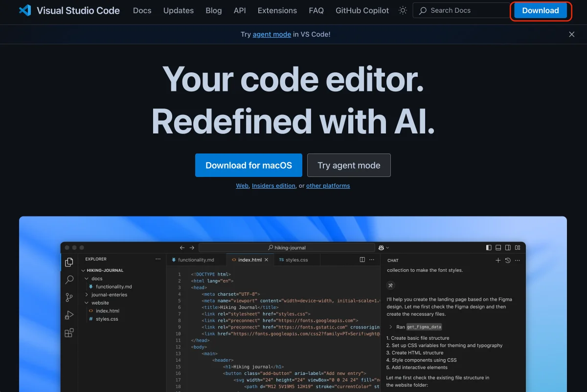587x392 pixels.
Task: Open functionality.md in the Explorer tree
Action: [114, 287]
